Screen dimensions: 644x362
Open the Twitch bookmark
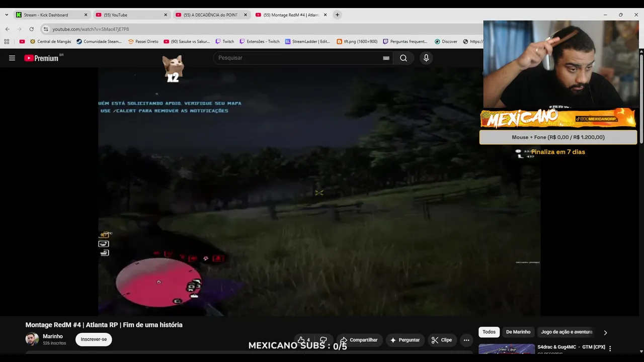click(x=224, y=42)
